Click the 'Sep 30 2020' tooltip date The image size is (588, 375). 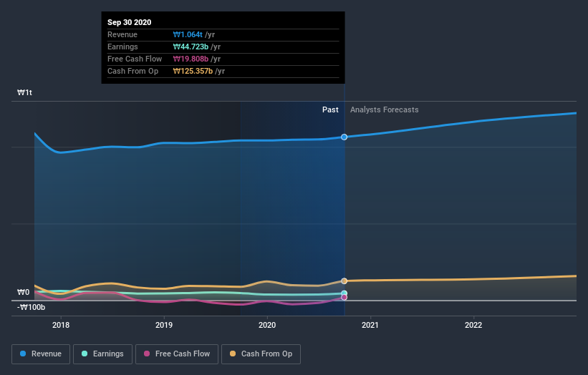pos(130,22)
